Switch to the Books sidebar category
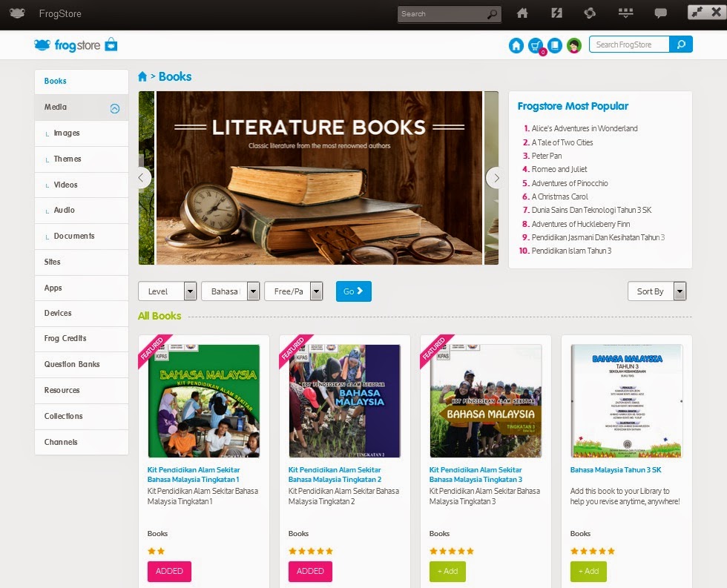 82,81
